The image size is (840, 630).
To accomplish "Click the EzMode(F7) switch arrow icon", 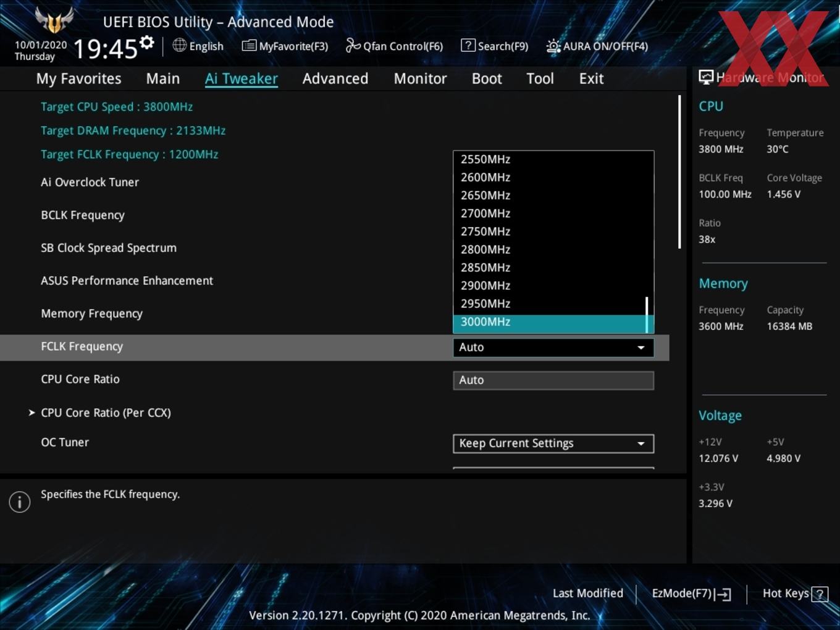I will click(x=723, y=594).
